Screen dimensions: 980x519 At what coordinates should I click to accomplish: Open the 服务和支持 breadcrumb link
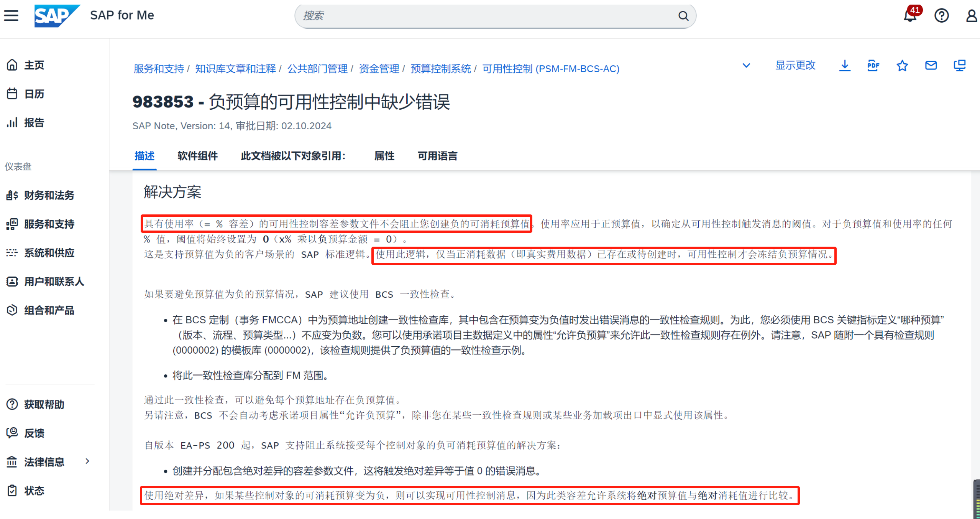click(159, 69)
